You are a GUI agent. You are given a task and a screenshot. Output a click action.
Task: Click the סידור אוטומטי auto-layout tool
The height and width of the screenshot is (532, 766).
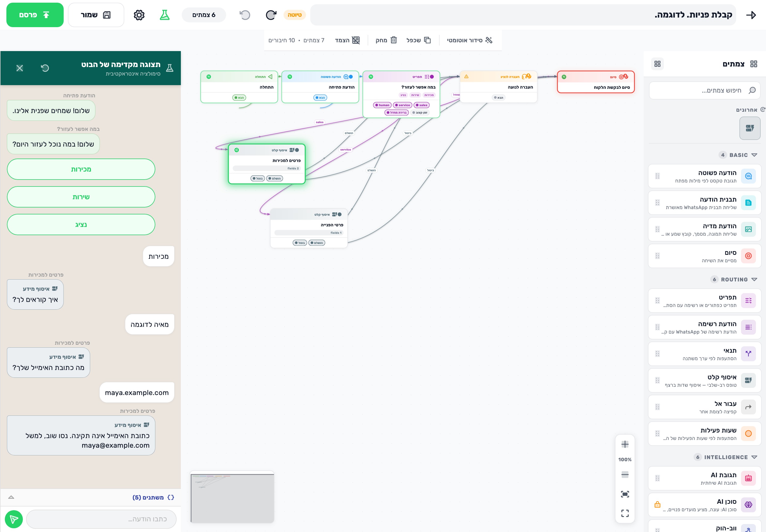[469, 40]
